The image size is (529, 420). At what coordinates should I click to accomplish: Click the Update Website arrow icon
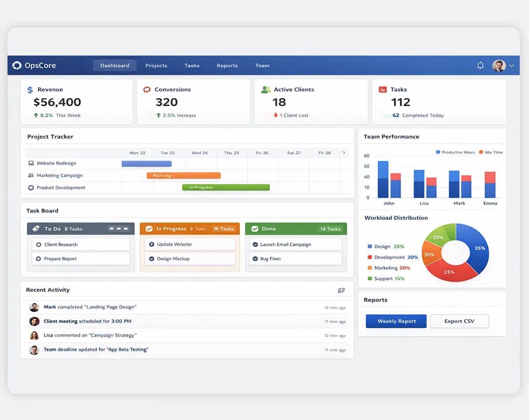(152, 244)
